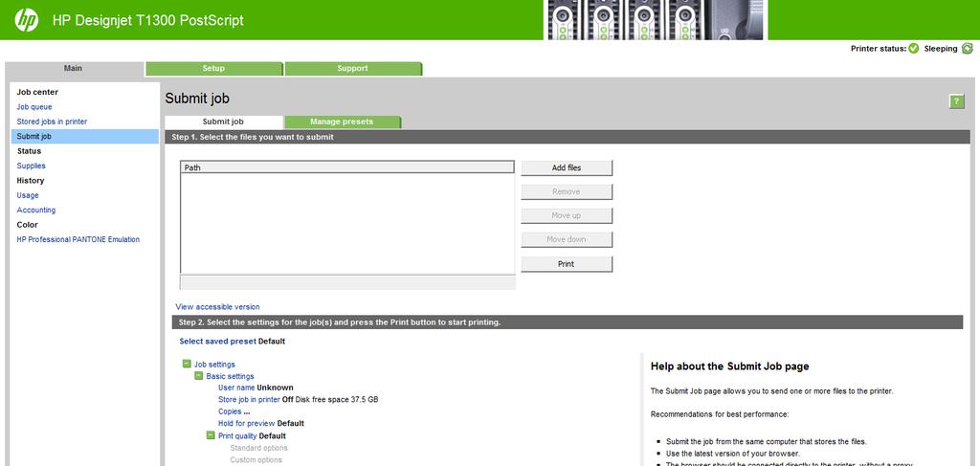Click the 'Sleeping' status text
Screen dimensions: 980x466
[941, 49]
